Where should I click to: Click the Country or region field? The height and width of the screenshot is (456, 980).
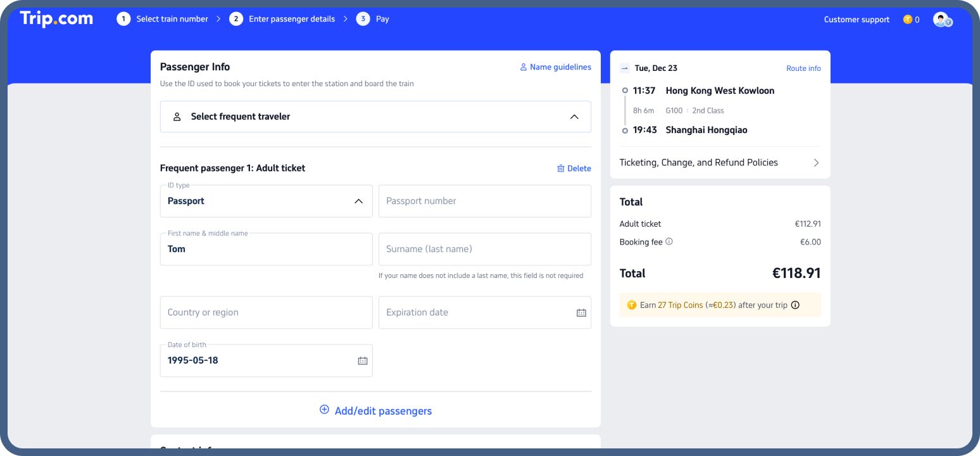[266, 313]
